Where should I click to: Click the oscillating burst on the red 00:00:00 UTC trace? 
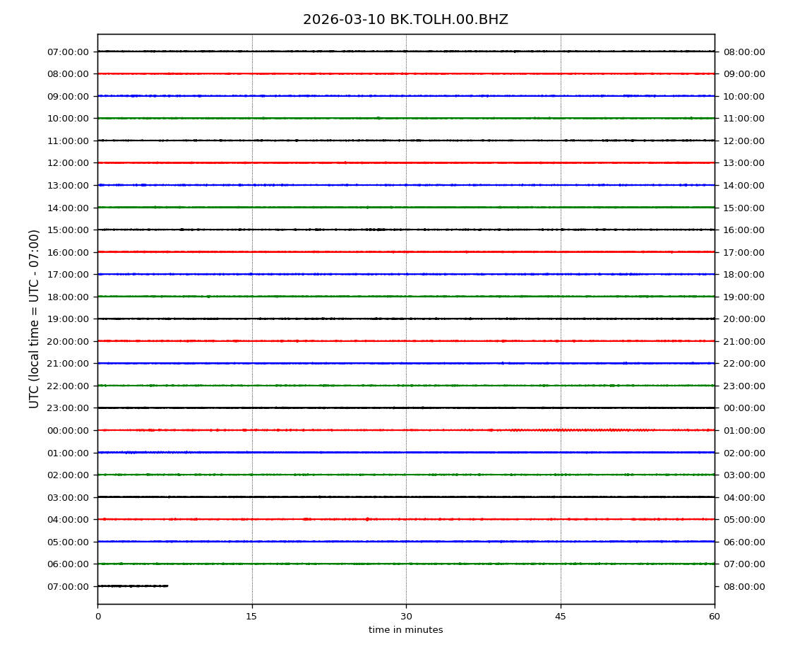[x=579, y=429]
